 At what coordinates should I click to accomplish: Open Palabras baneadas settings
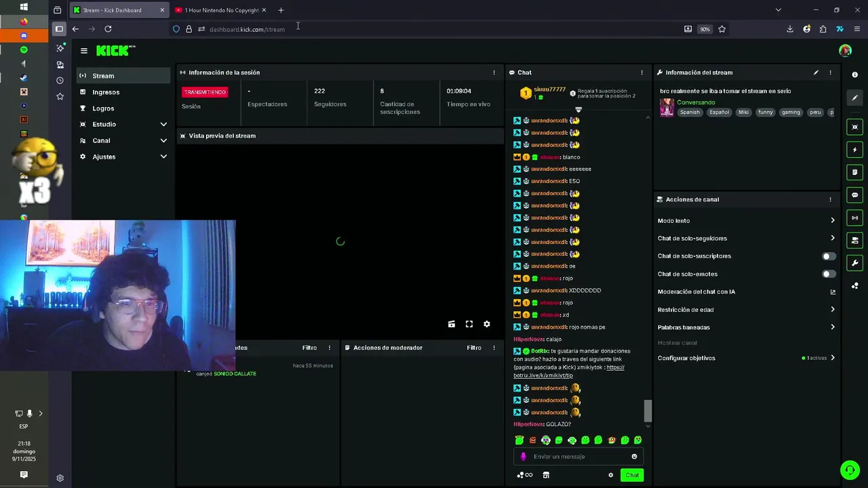(746, 327)
